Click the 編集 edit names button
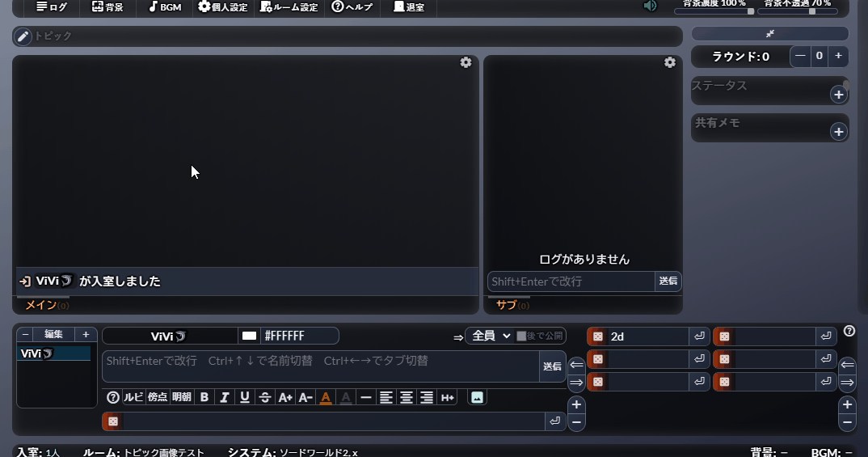 tap(53, 335)
